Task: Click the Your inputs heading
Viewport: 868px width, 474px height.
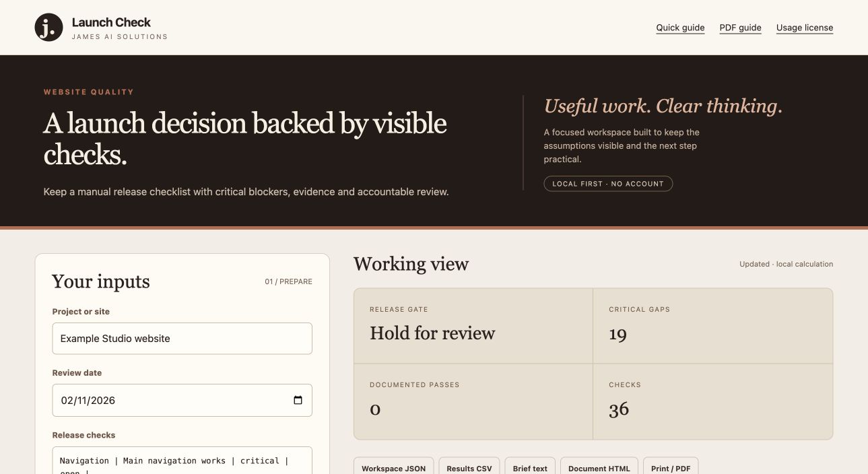Action: click(101, 281)
